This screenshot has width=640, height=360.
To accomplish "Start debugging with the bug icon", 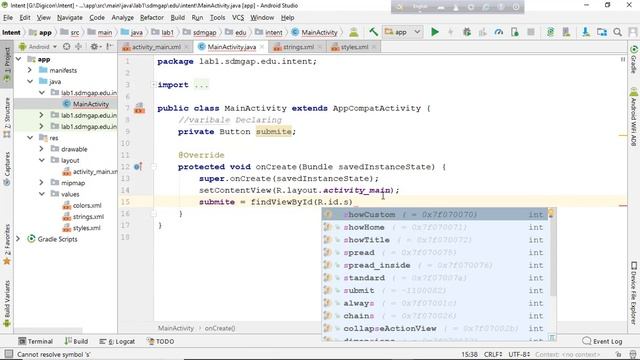I will tap(467, 32).
